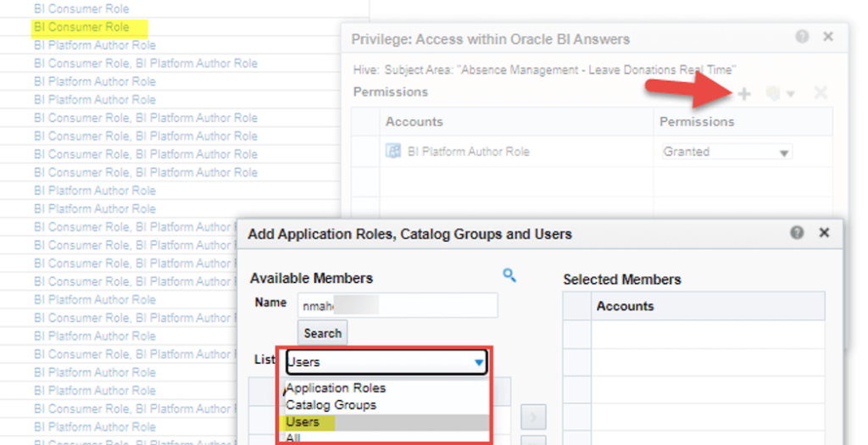Close the Privilege dialog
This screenshot has width=868, height=445.
click(828, 36)
